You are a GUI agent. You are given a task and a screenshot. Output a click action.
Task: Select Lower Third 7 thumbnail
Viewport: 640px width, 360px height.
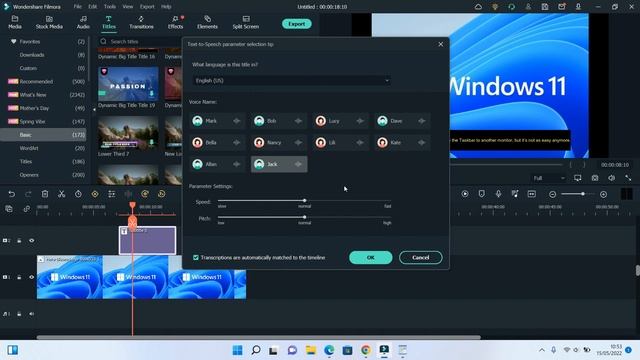(x=128, y=133)
